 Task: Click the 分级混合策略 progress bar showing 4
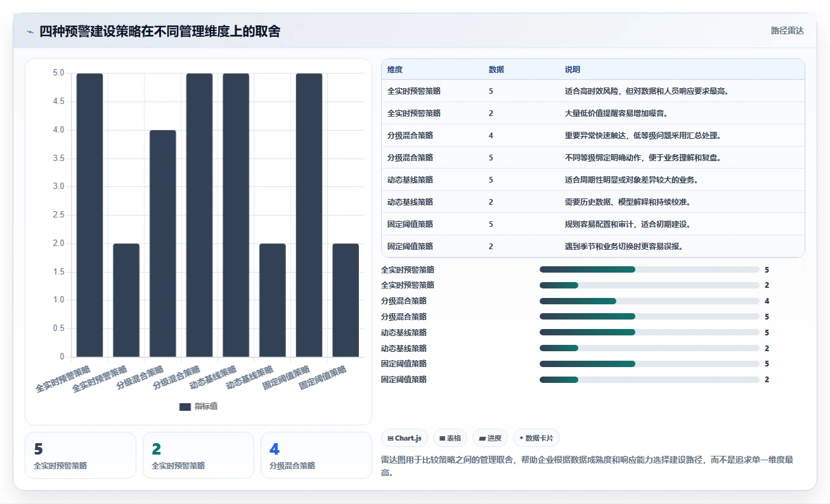coord(649,301)
